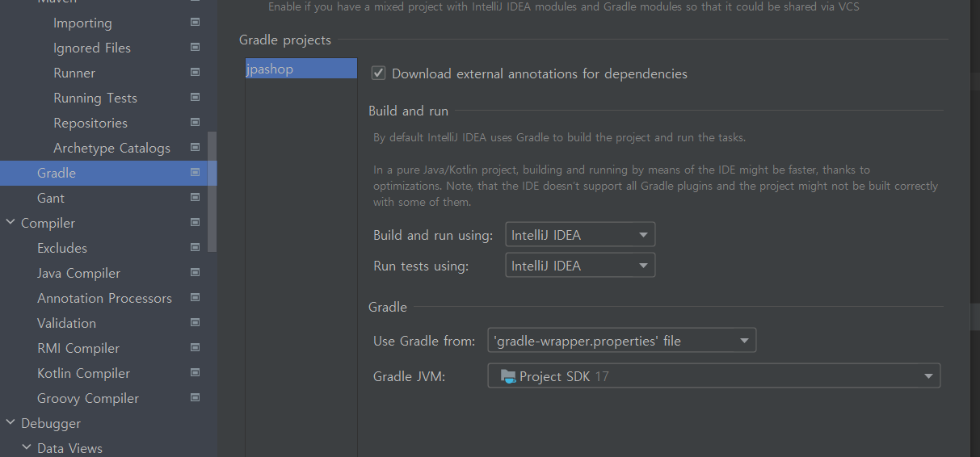Open Data Views settings page
This screenshot has height=457, width=980.
69,448
